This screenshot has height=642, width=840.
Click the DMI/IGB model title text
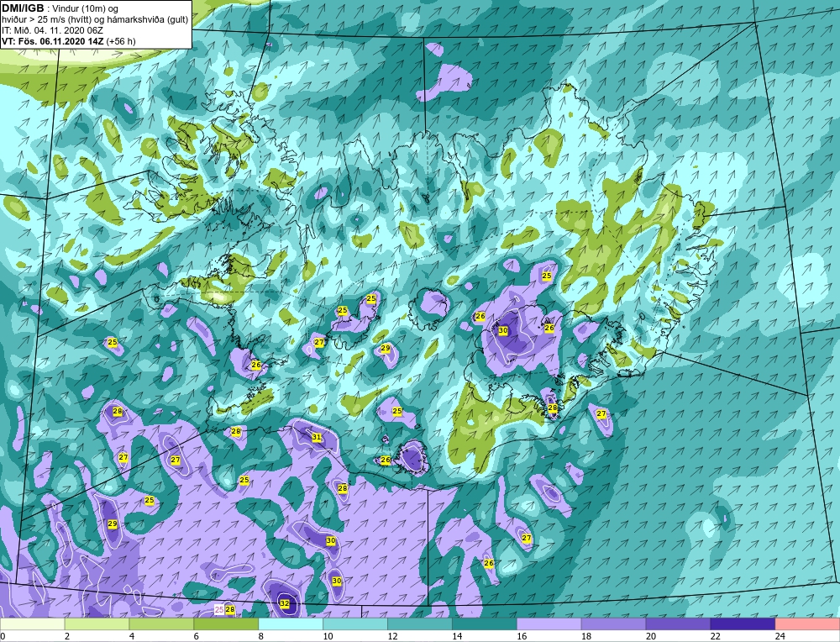tap(24, 8)
